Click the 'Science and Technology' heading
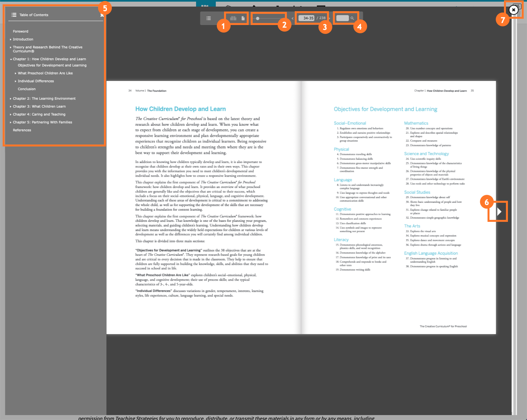The height and width of the screenshot is (420, 527). pos(426,154)
